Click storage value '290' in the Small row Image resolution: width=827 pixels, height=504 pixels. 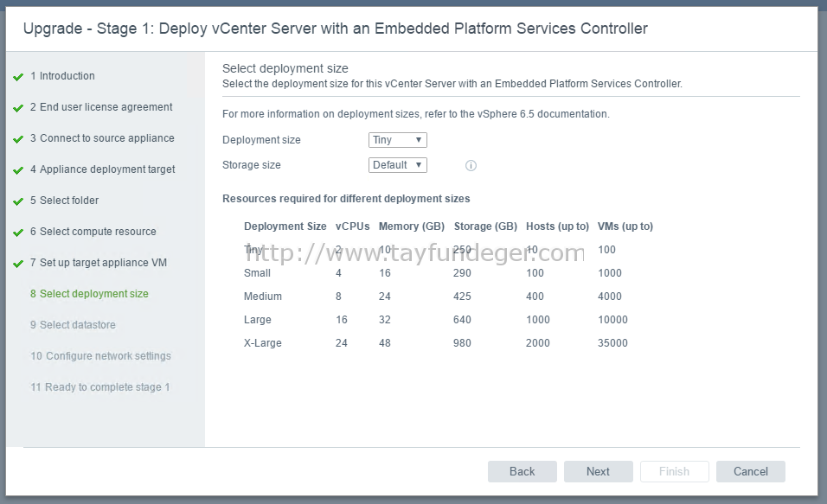point(462,273)
